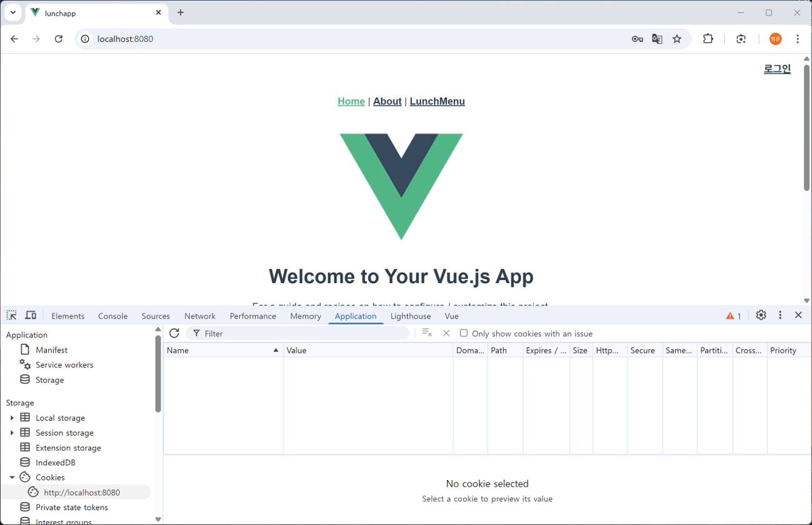Open the tab search dropdown
Viewport: 812px width, 525px height.
pos(13,12)
